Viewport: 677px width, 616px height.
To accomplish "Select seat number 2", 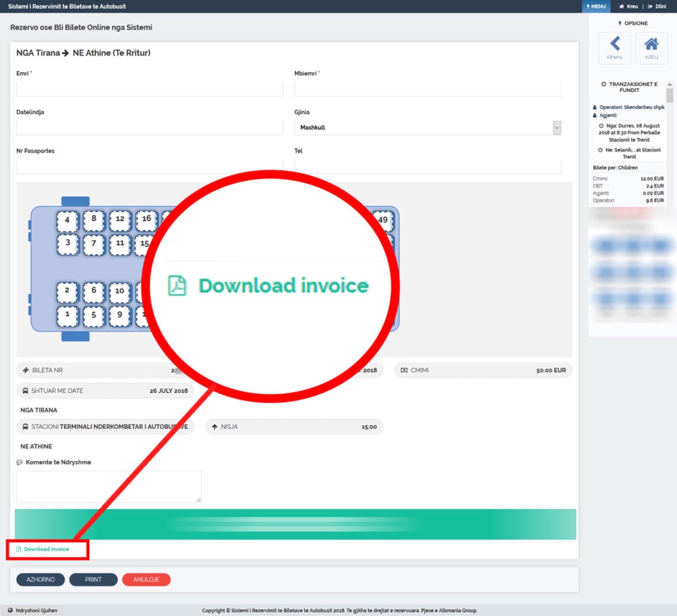I will coord(67,292).
